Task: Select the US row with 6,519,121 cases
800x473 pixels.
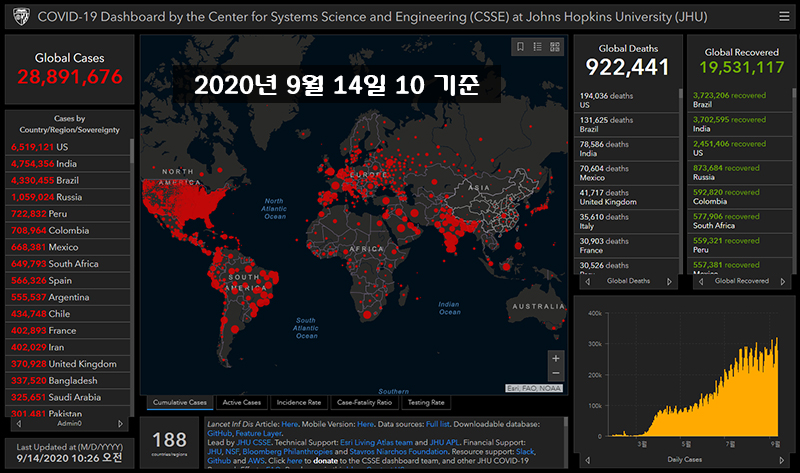Action: [x=67, y=147]
